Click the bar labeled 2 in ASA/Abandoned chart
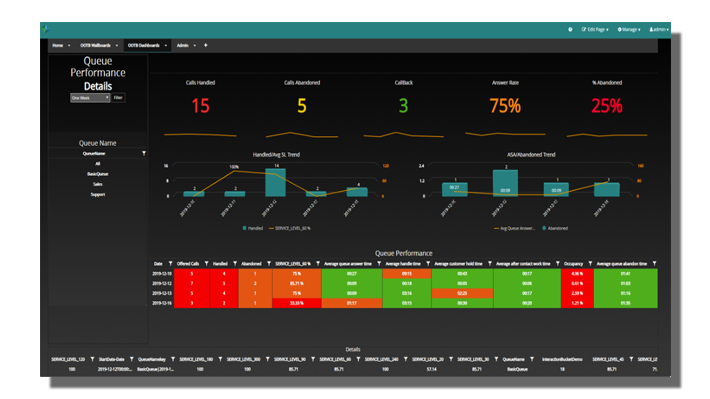710x399 pixels. point(505,183)
